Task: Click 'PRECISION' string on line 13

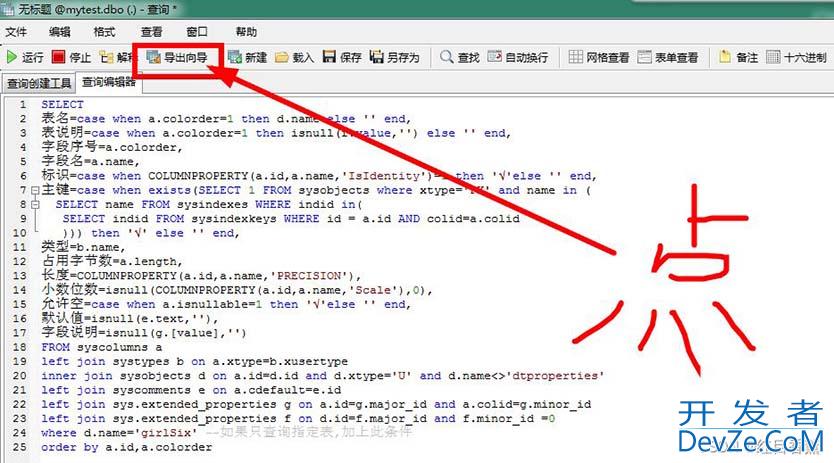Action: pyautogui.click(x=309, y=276)
